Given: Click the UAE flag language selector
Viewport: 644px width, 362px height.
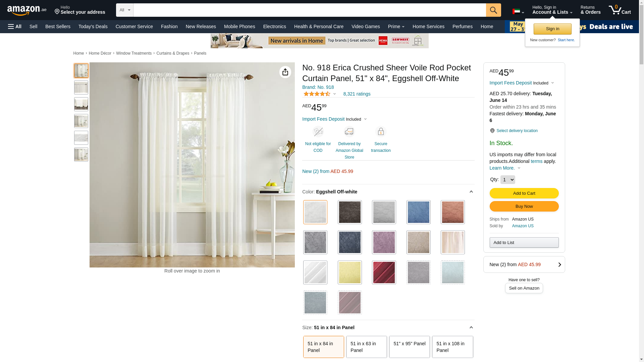Looking at the screenshot, I should (518, 12).
